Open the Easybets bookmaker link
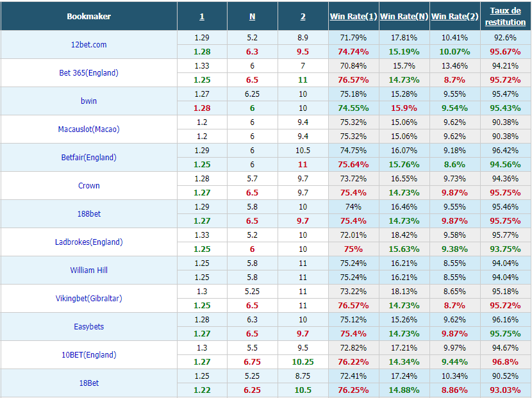The width and height of the screenshot is (532, 398). click(x=88, y=326)
